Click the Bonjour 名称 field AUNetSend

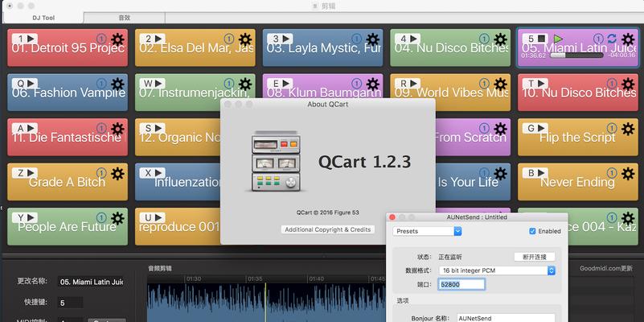tap(506, 318)
